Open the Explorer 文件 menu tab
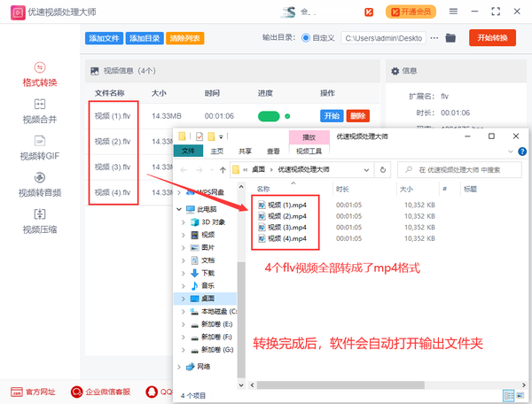 [x=188, y=151]
